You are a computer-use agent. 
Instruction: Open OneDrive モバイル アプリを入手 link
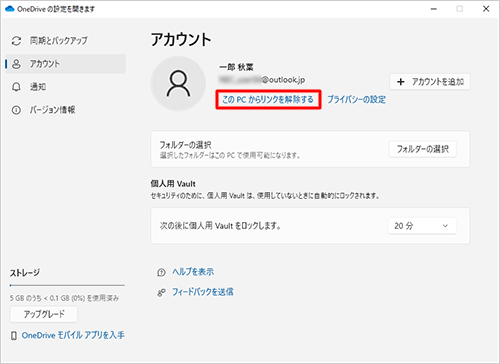pos(73,335)
